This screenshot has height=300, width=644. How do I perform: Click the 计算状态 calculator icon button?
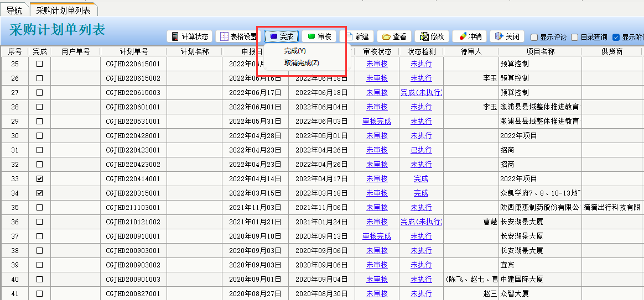coord(190,36)
